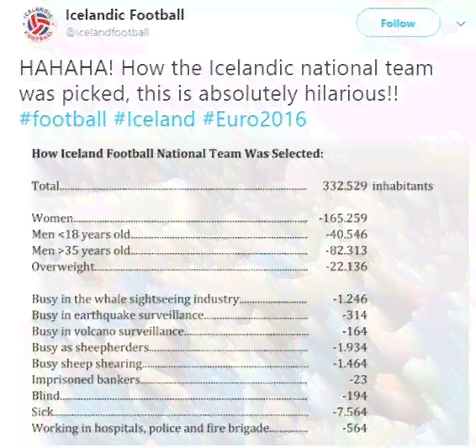This screenshot has height=448, width=476.
Task: Select the Total 332.529 inhabitants line
Action: [x=233, y=186]
